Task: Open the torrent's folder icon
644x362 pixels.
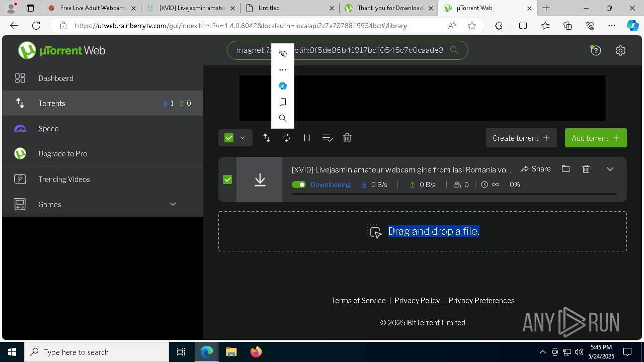Action: pos(566,169)
